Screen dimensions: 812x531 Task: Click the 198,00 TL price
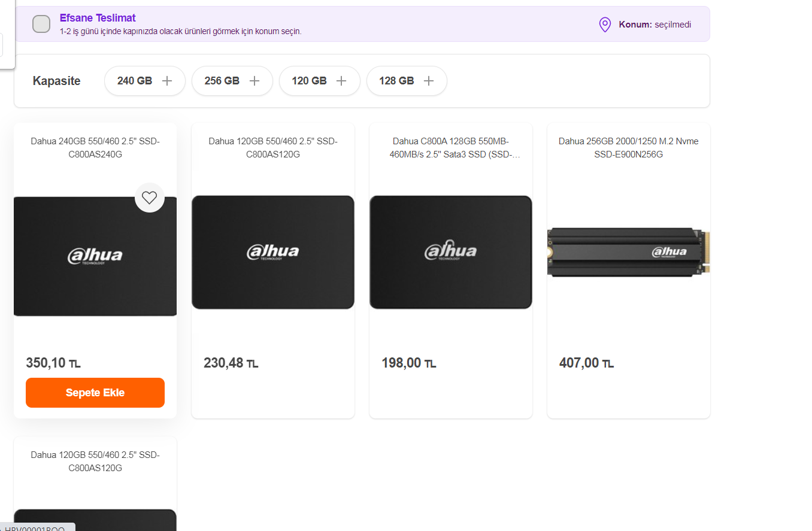pyautogui.click(x=409, y=363)
